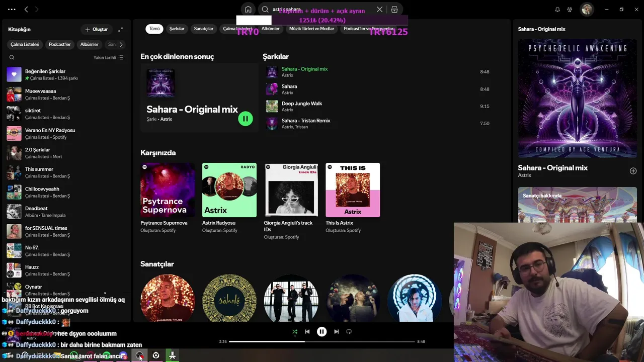The width and height of the screenshot is (644, 362).
Task: Play Sahara - Original mix song row
Action: coord(378,72)
